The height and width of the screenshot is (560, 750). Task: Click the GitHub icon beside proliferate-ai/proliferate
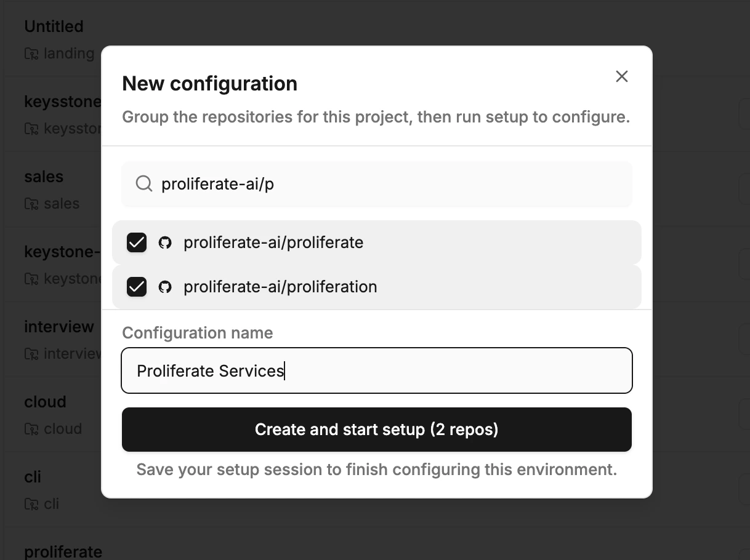click(165, 242)
